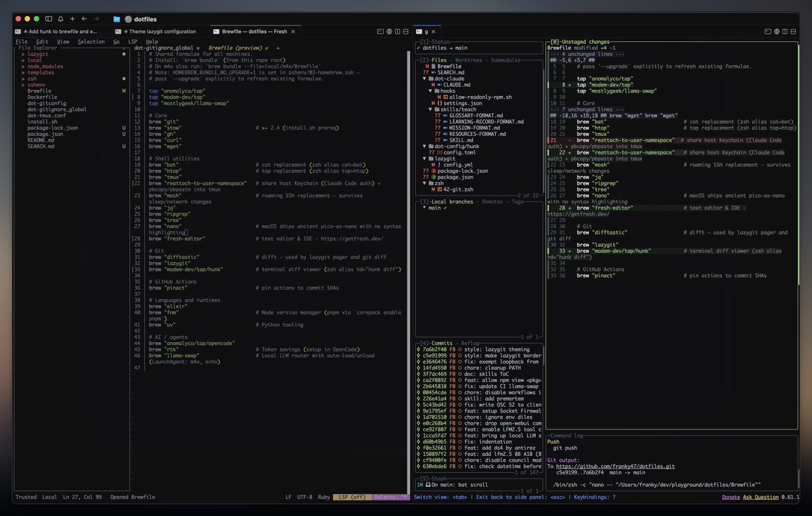The width and height of the screenshot is (812, 516).
Task: Click right pane's new terminal icon
Action: tap(767, 31)
